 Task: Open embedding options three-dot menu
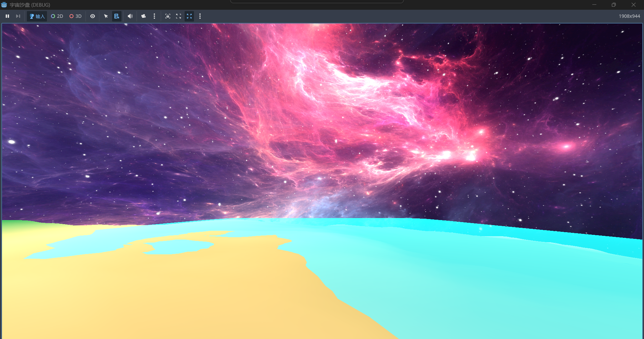200,16
